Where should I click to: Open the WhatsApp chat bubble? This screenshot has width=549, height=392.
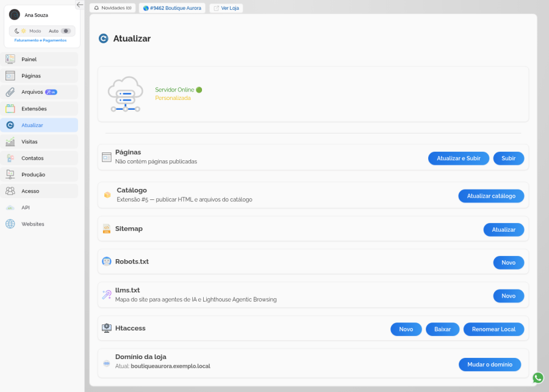point(538,378)
